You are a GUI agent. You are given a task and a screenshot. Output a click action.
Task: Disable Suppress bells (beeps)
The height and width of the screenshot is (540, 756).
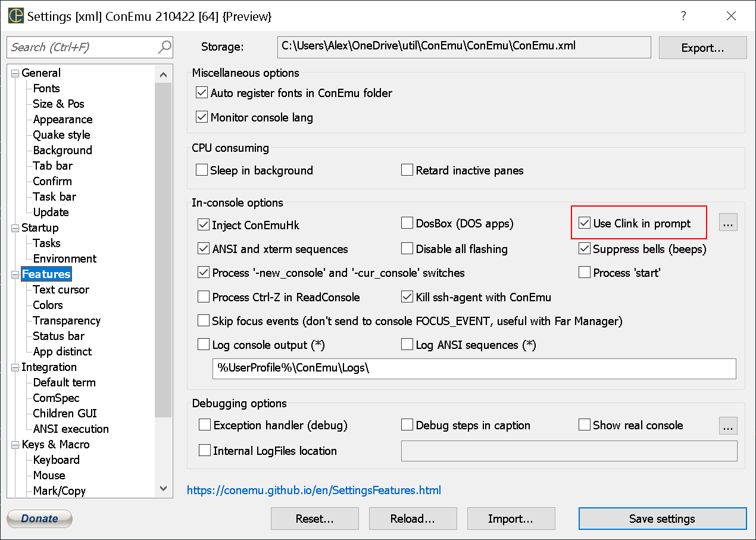point(585,249)
